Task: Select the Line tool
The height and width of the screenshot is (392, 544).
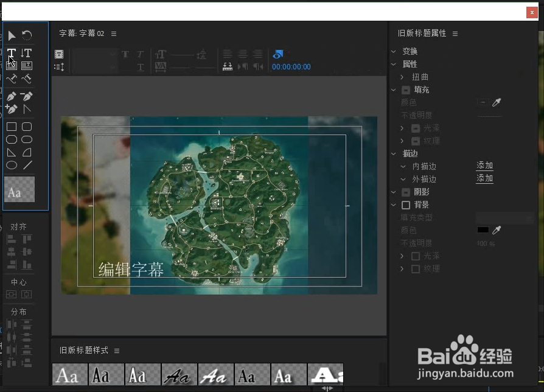Action: click(27, 165)
